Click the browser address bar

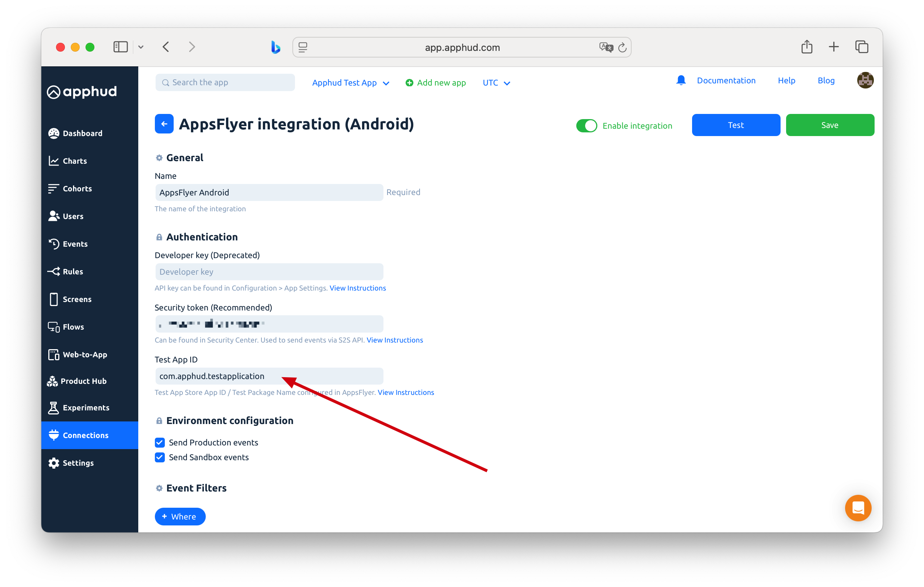462,47
